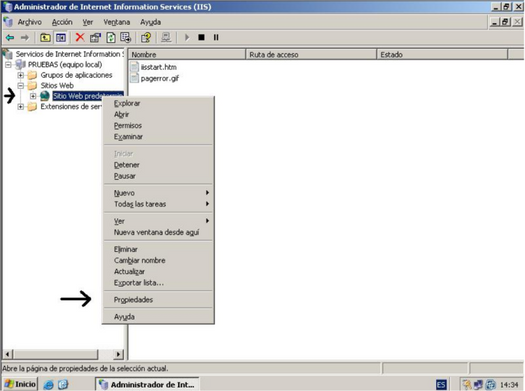Click the Extensiones de servicio folder icon

pyautogui.click(x=32, y=107)
